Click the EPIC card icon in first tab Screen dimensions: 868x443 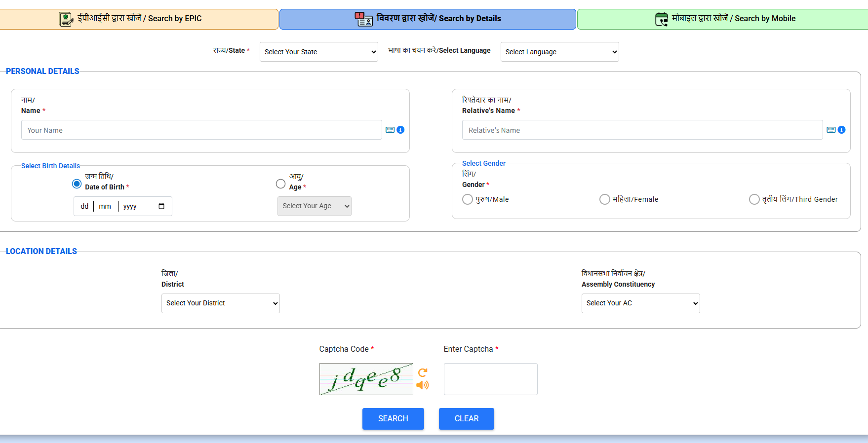pyautogui.click(x=66, y=19)
